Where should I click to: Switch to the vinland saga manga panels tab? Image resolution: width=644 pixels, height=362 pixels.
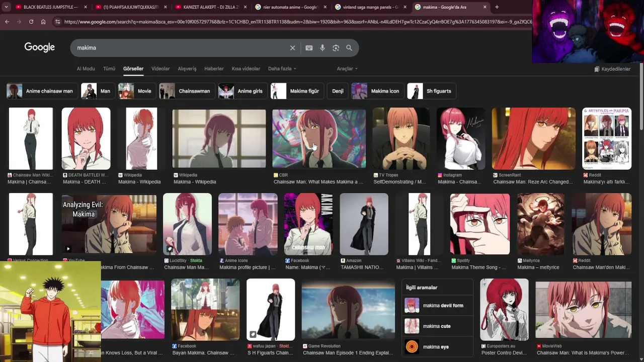point(371,7)
